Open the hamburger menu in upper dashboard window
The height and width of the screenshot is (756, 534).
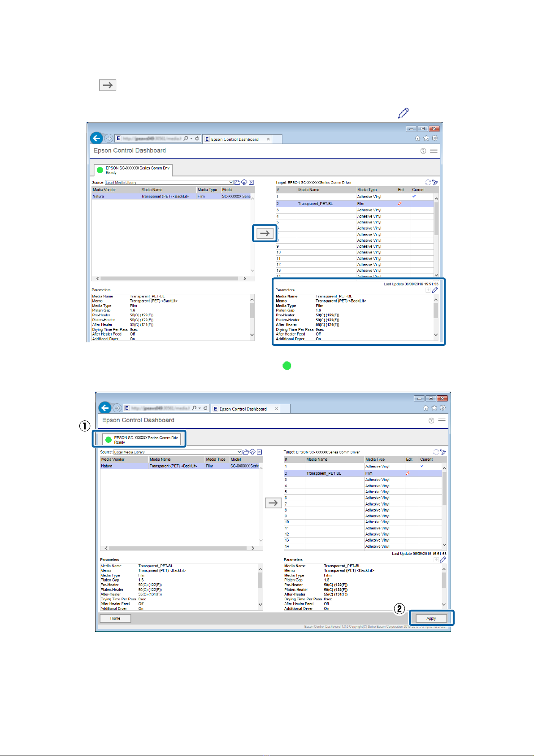(434, 151)
